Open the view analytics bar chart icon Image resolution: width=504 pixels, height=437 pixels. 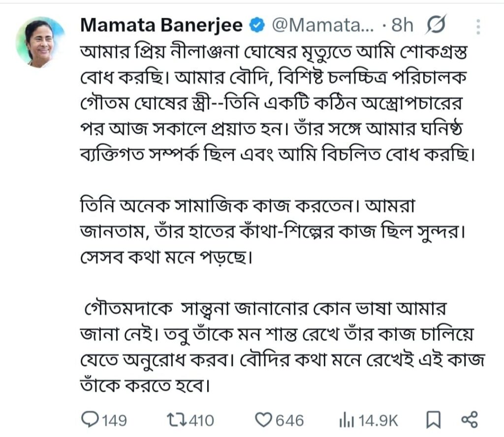coord(346,420)
